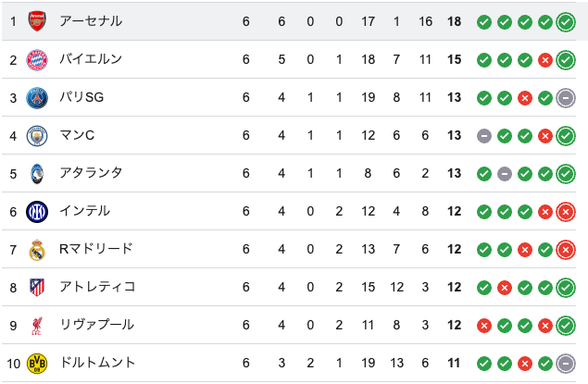
Task: Click the Inter Milan club crest
Action: pos(37,211)
